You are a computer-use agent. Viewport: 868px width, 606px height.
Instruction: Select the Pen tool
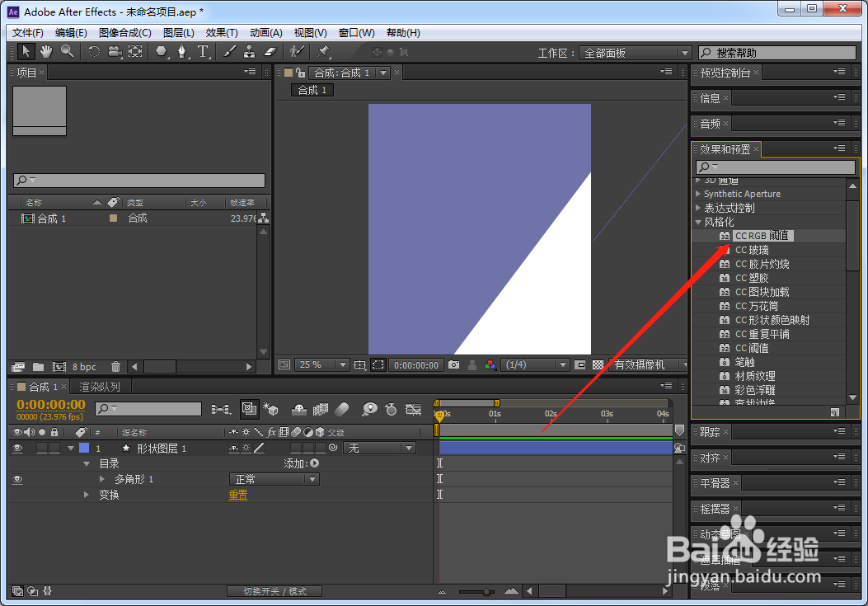[x=182, y=52]
